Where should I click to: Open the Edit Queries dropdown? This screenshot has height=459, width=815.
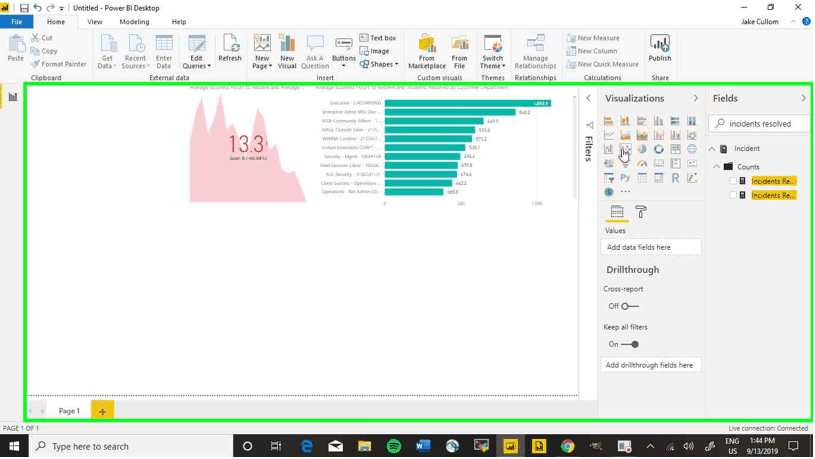[196, 52]
